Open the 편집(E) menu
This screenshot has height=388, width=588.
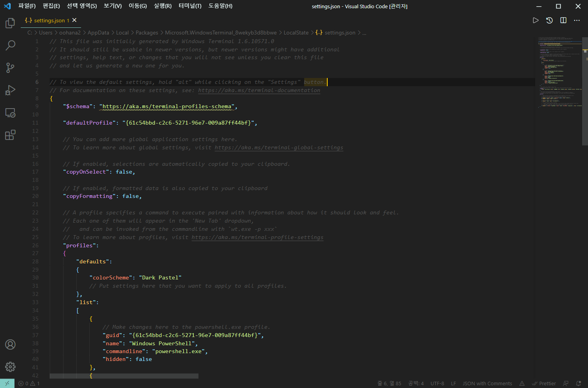pyautogui.click(x=51, y=6)
